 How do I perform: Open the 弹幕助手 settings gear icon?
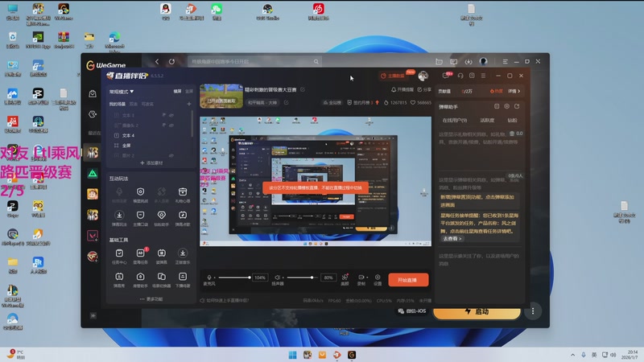[x=507, y=106]
